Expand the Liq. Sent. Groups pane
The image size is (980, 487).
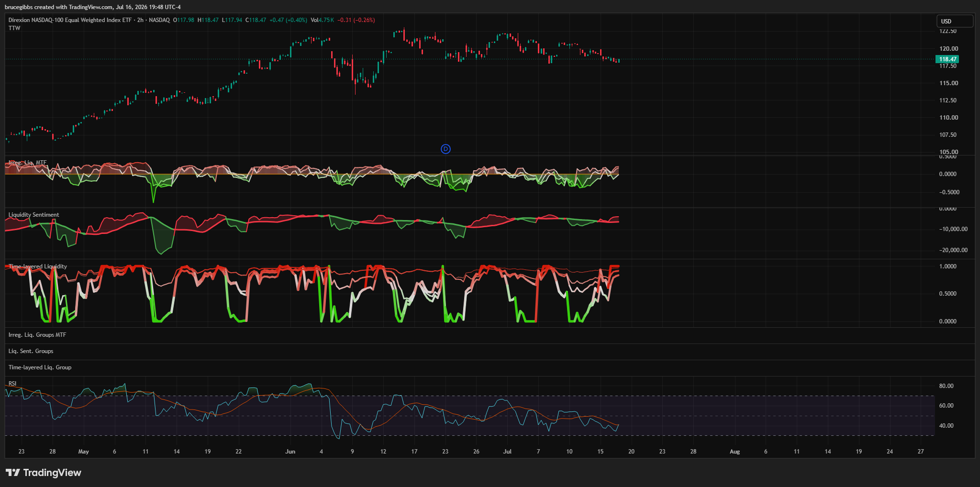coord(31,351)
